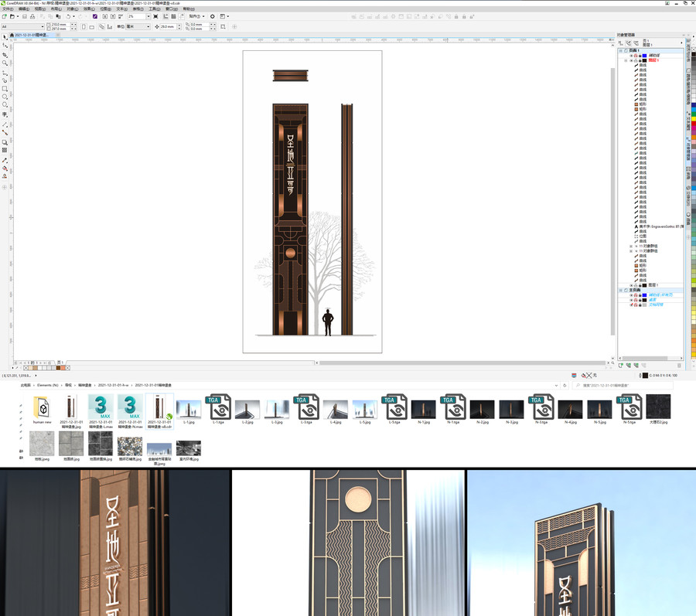Collapse the red-named layer node
Screen dimensions: 696x616
(626, 60)
